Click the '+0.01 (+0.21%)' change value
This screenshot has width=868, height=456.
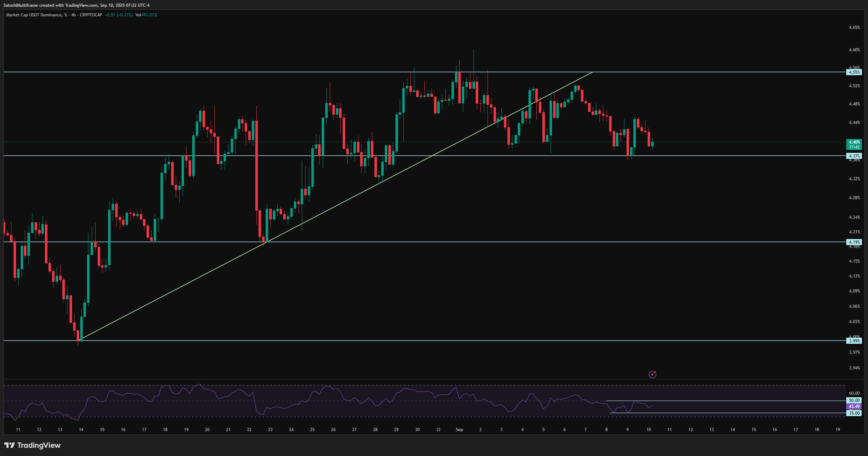118,15
